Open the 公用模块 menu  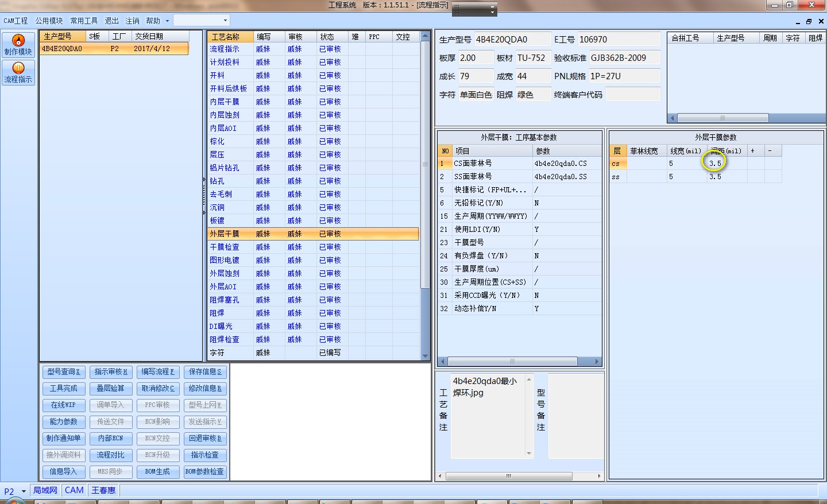(49, 21)
